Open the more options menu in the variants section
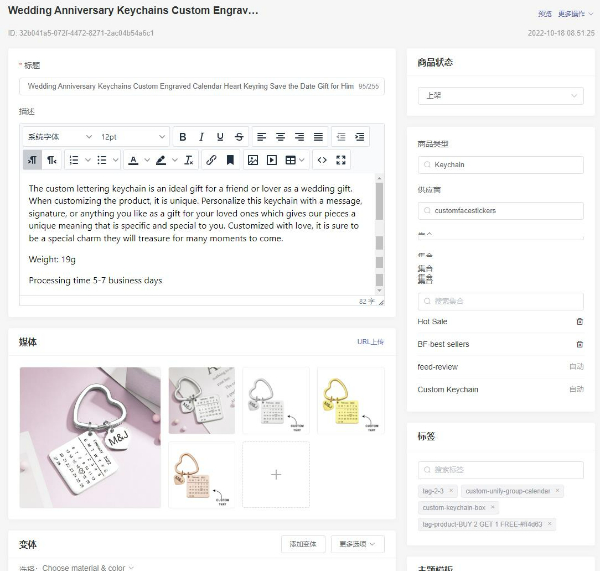This screenshot has width=600, height=571. click(357, 544)
